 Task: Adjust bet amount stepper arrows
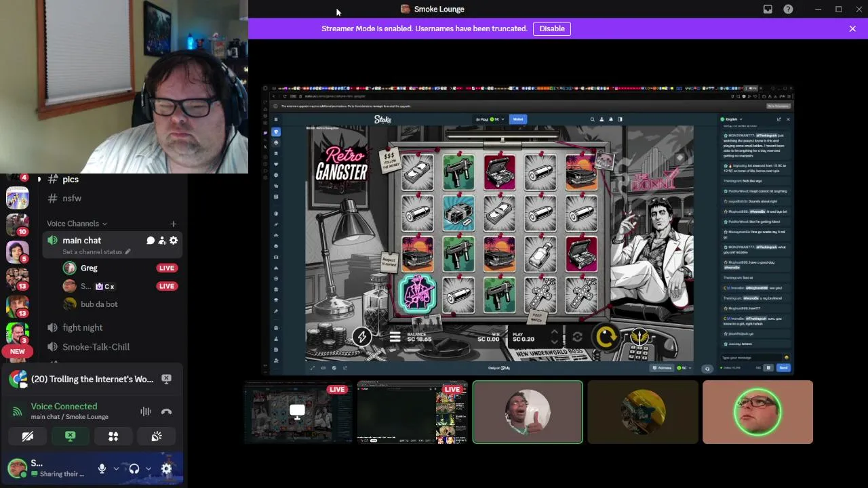(554, 337)
